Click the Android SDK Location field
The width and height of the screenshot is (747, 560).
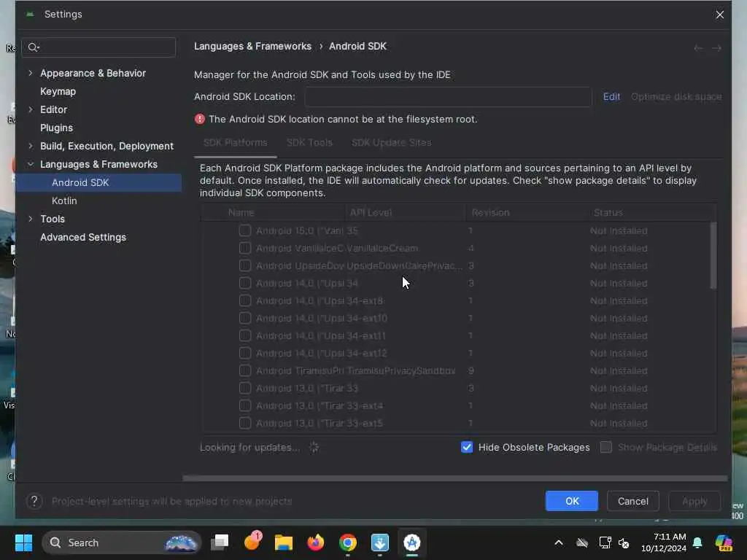pos(449,97)
